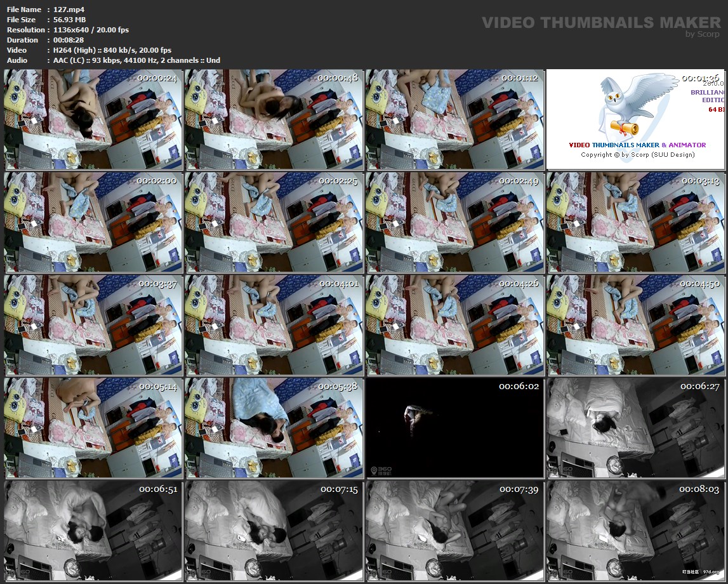Click the grayscale thumbnail stamped 00:07:15

coord(274,531)
